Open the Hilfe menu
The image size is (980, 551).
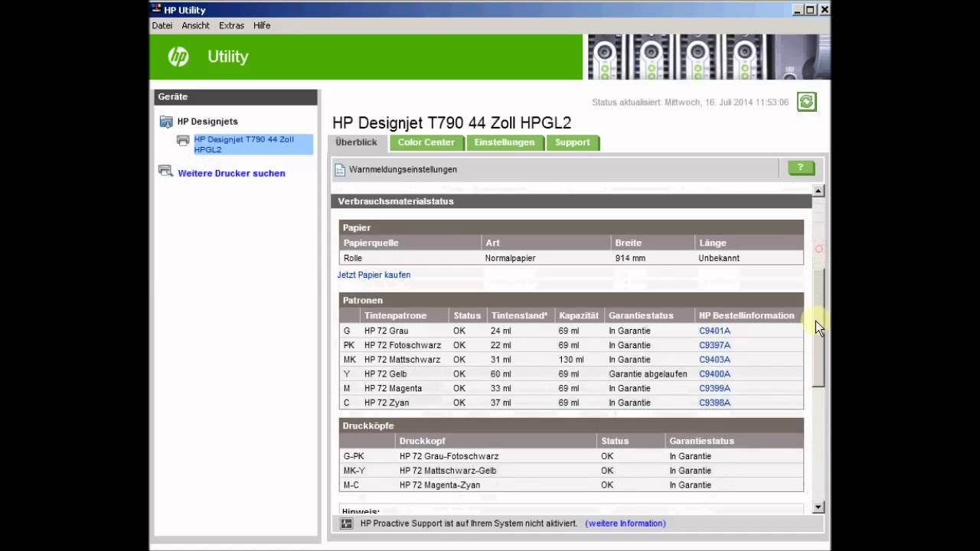[262, 25]
